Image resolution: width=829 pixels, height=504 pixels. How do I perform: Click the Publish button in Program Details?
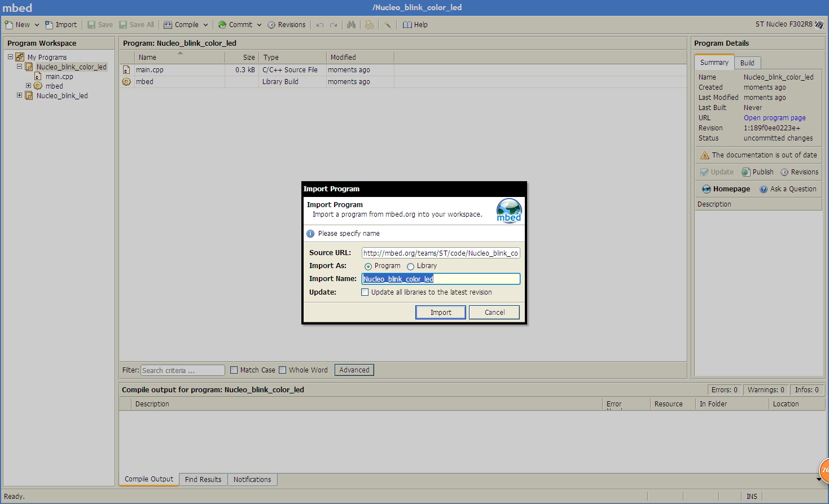757,172
